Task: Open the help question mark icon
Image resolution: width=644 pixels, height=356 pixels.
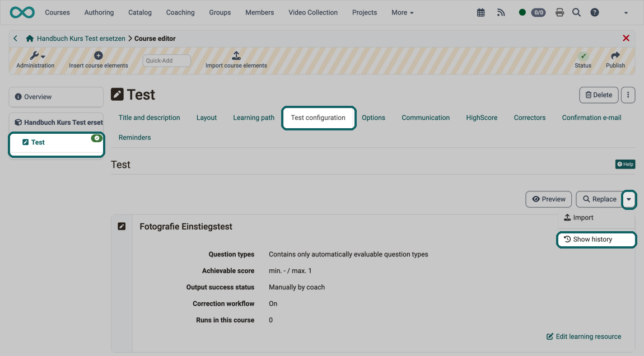Action: 594,13
